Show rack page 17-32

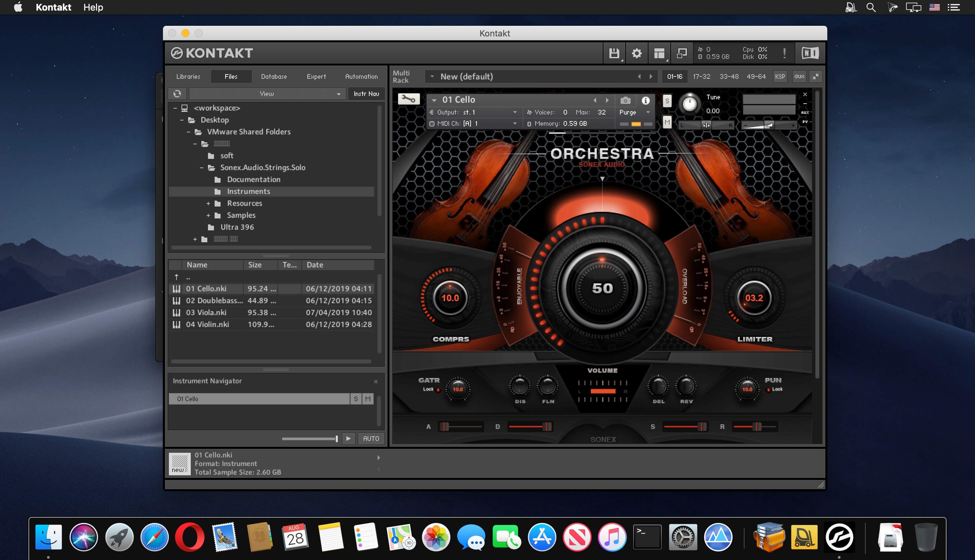pyautogui.click(x=701, y=76)
